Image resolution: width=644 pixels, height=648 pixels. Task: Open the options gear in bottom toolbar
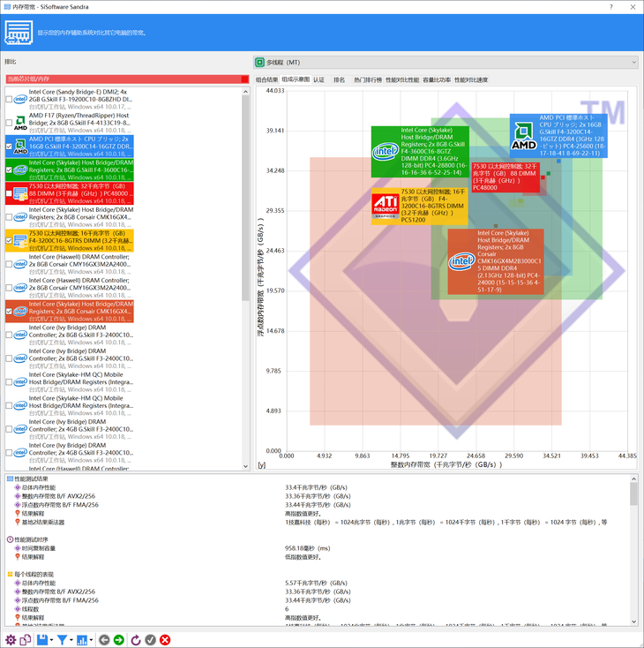pos(11,640)
